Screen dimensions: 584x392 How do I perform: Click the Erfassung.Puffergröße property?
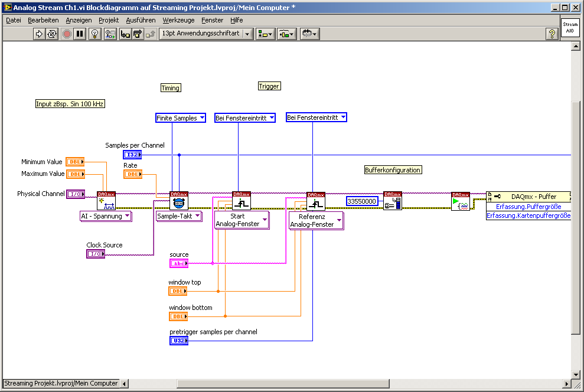pos(528,207)
